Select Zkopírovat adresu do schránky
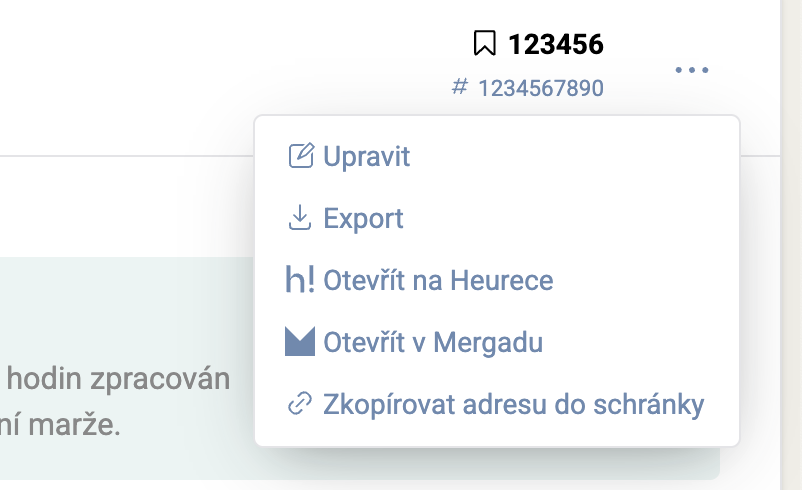 (x=514, y=404)
